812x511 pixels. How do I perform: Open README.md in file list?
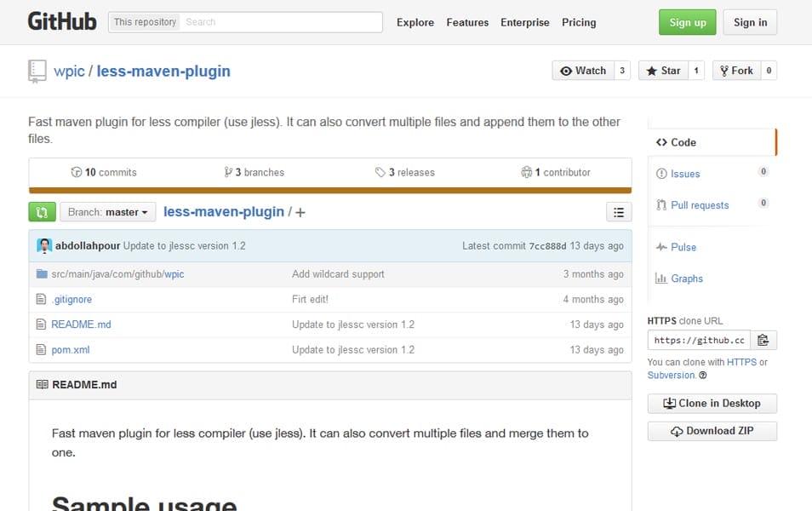(x=81, y=324)
